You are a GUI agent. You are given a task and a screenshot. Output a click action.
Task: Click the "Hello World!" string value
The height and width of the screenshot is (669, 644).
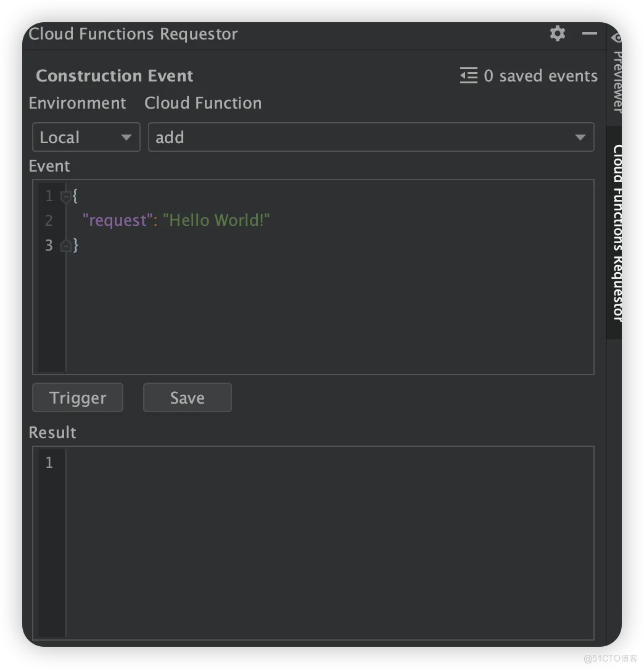(217, 220)
